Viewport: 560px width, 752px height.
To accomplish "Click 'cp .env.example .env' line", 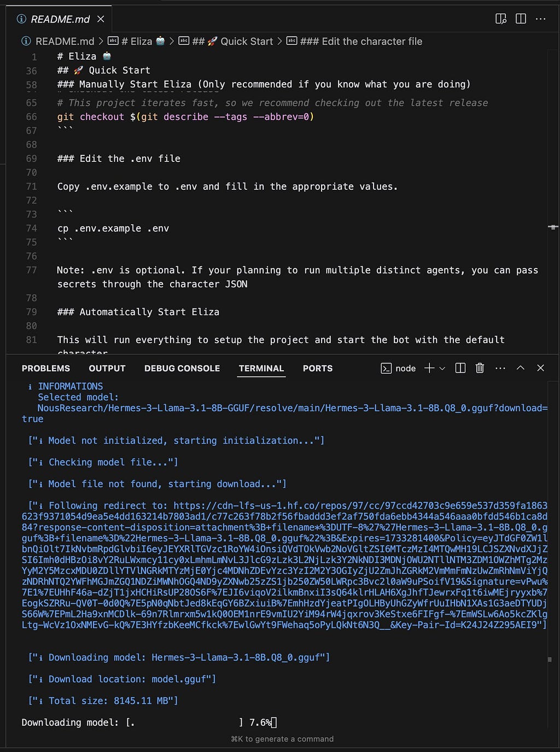I will coord(113,229).
